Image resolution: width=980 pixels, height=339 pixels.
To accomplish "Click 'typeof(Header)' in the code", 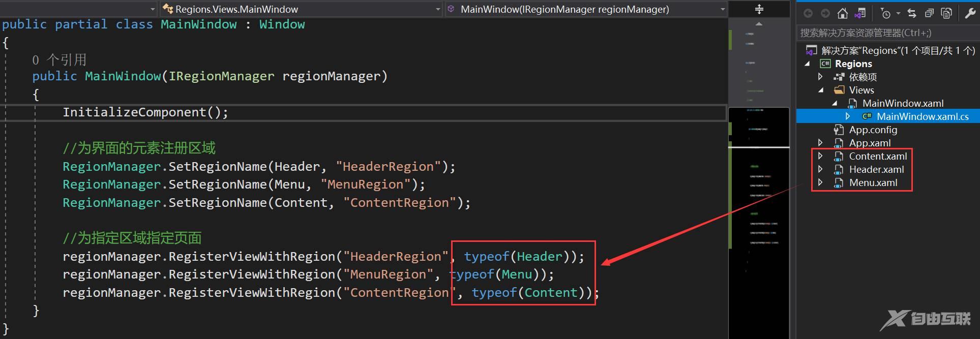I will pyautogui.click(x=517, y=257).
